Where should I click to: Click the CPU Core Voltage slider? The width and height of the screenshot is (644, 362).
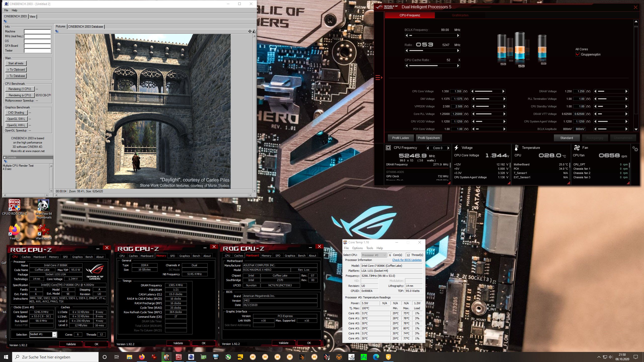click(x=488, y=91)
